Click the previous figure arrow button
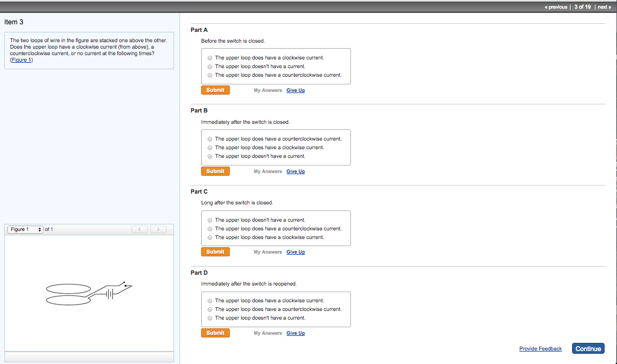The image size is (617, 364). (x=140, y=230)
